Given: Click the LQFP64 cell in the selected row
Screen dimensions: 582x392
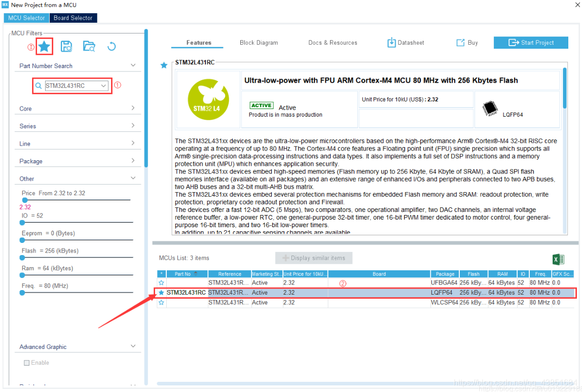Looking at the screenshot, I should [x=444, y=293].
